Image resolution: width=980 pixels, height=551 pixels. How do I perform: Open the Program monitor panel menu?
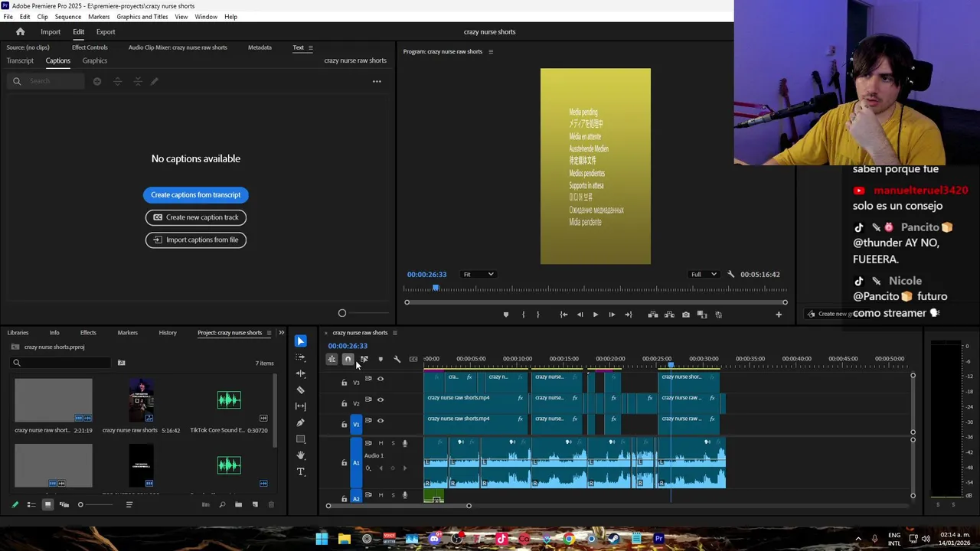tap(491, 52)
